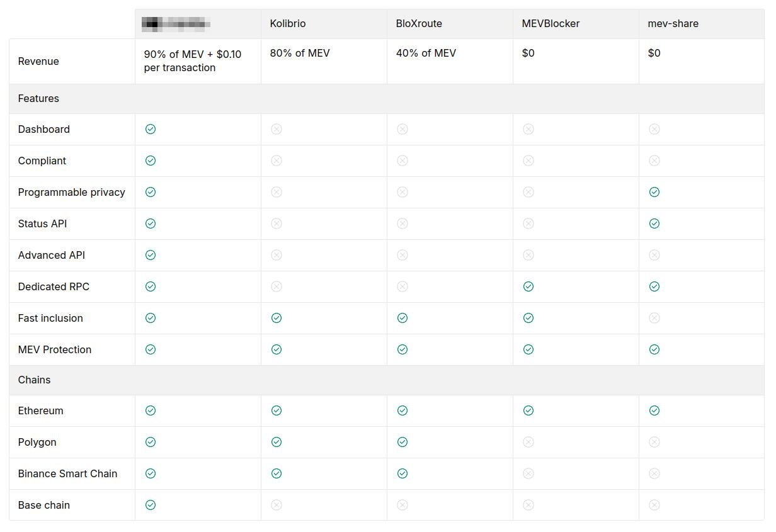Click BloXroute MEV Protection checkmark icon

coord(402,349)
